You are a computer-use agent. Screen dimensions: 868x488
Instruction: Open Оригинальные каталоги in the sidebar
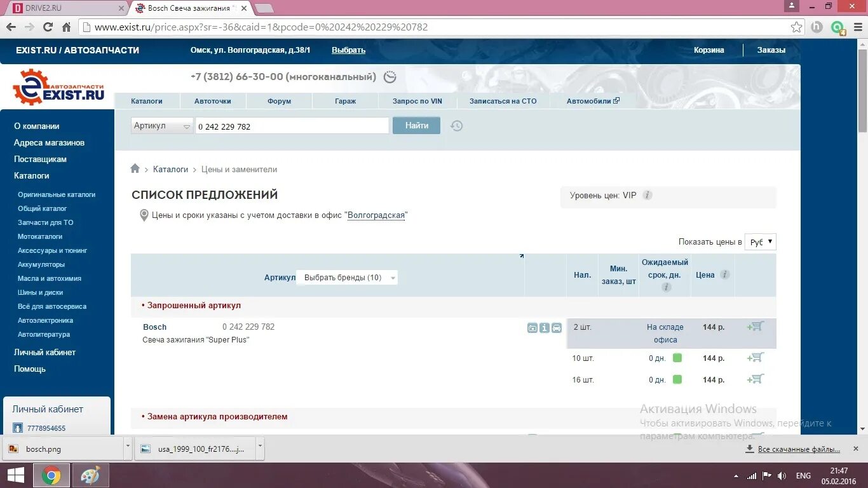pyautogui.click(x=57, y=194)
